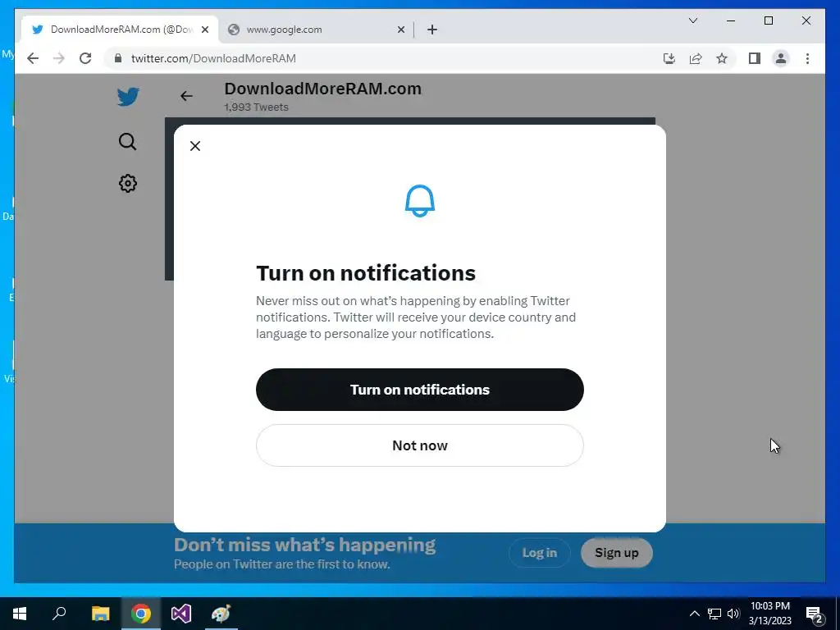
Task: Open the Twitter settings gear icon
Action: (127, 183)
